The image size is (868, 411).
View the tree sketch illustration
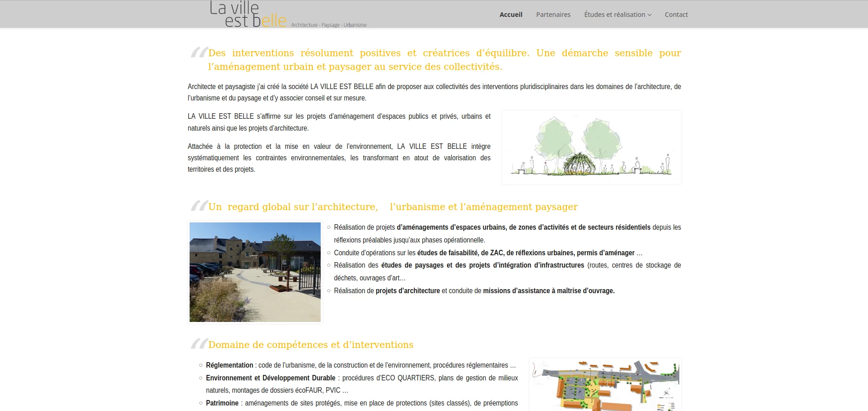point(592,147)
